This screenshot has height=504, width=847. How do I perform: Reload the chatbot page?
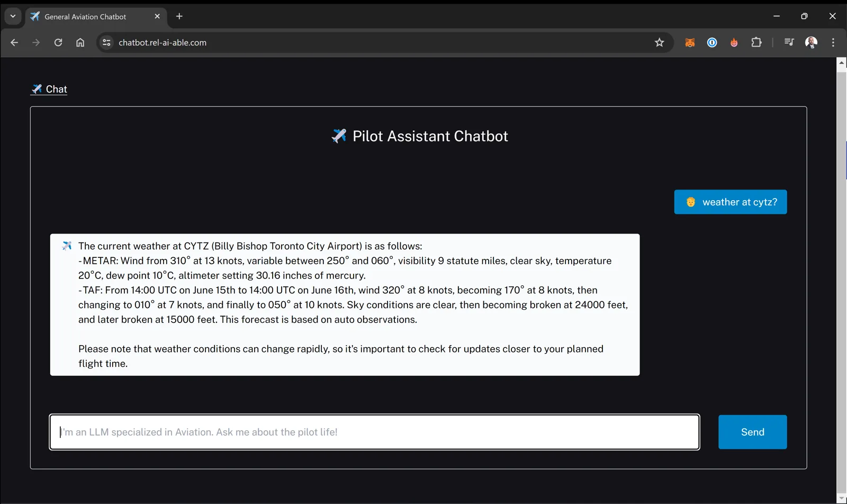pyautogui.click(x=58, y=42)
